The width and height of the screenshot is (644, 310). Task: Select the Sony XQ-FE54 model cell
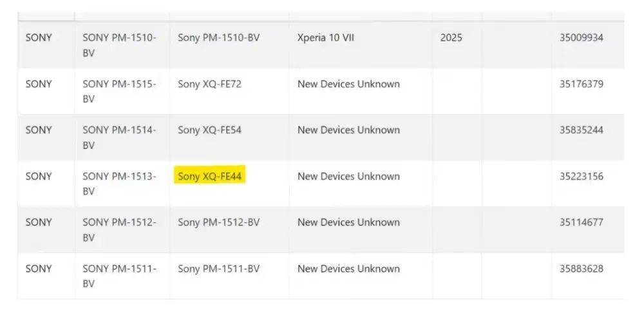pyautogui.click(x=209, y=130)
